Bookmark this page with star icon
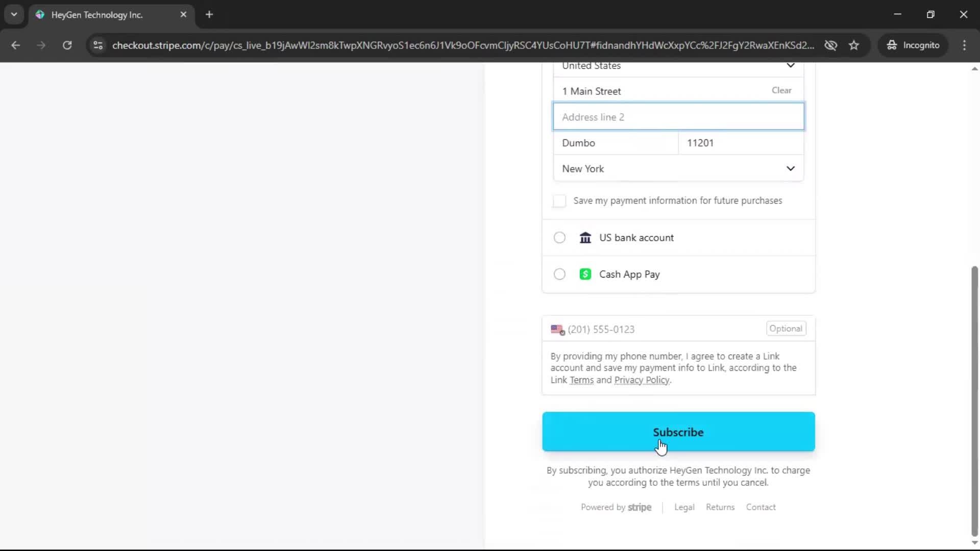 (x=854, y=45)
